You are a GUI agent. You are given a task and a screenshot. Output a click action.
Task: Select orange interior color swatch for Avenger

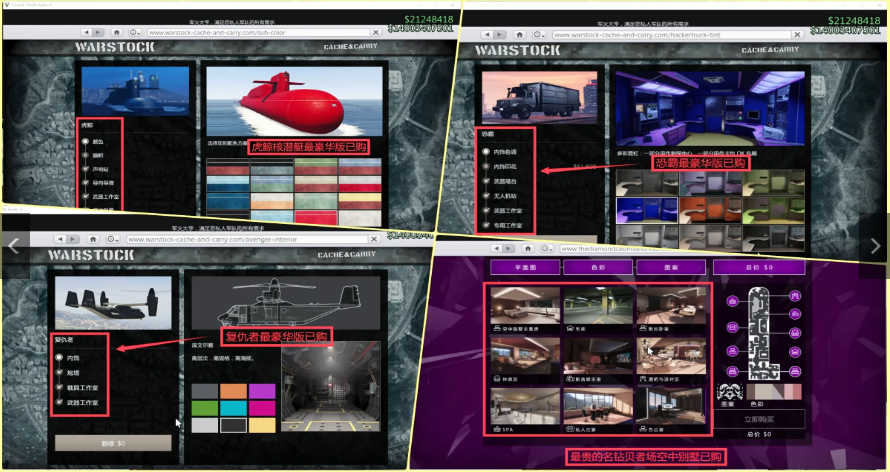(x=233, y=391)
